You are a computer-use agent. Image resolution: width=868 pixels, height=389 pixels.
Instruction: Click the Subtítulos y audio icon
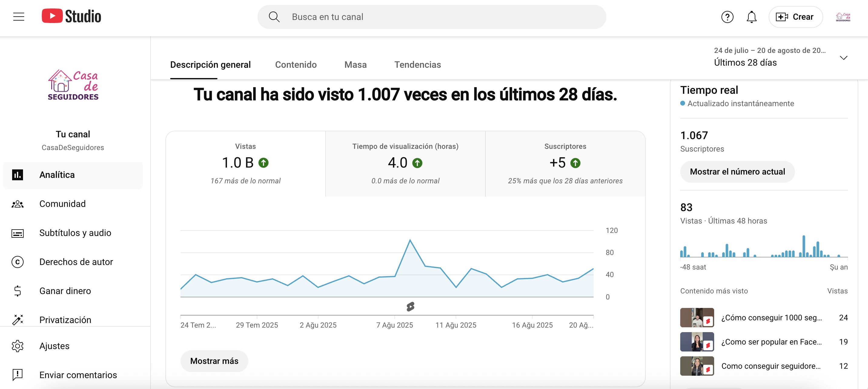18,233
